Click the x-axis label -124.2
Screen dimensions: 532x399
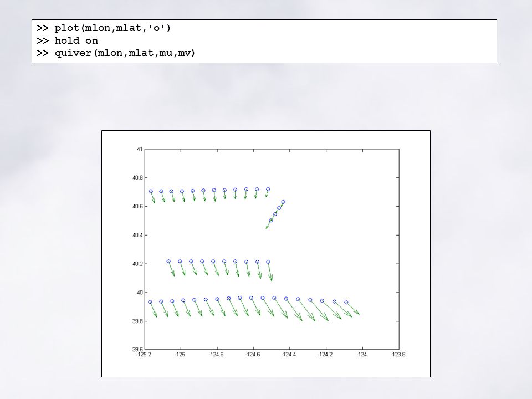325,355
